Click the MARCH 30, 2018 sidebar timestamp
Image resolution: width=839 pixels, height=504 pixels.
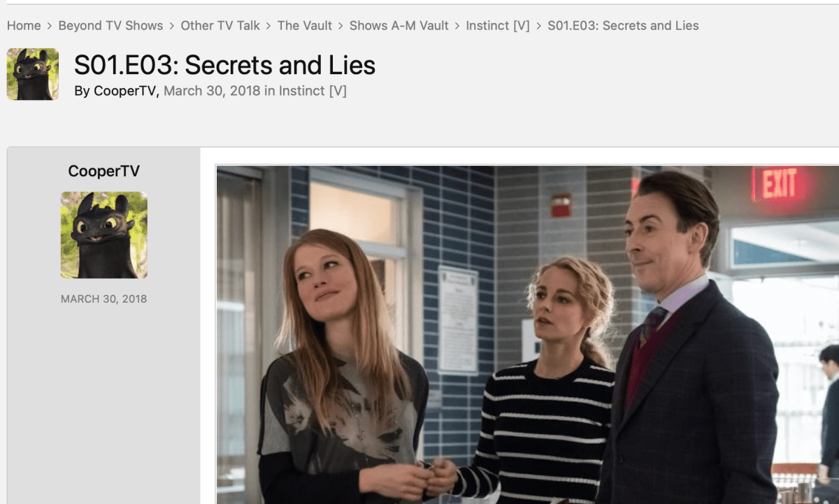click(103, 298)
